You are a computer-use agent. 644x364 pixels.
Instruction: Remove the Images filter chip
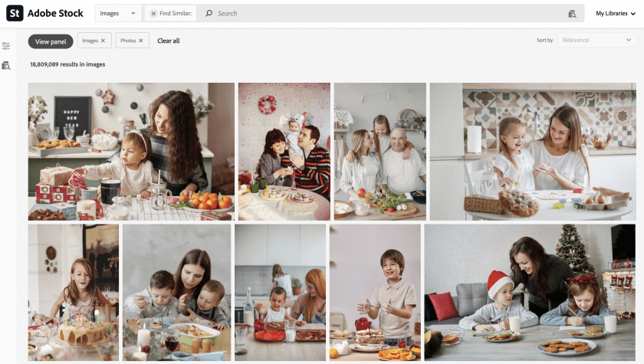(x=103, y=41)
